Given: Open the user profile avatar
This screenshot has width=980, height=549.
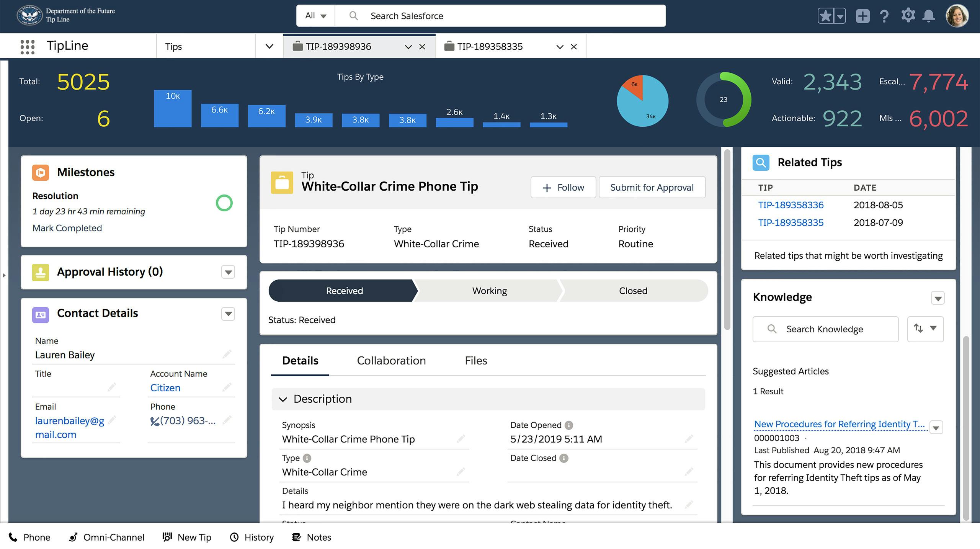Looking at the screenshot, I should (x=957, y=16).
